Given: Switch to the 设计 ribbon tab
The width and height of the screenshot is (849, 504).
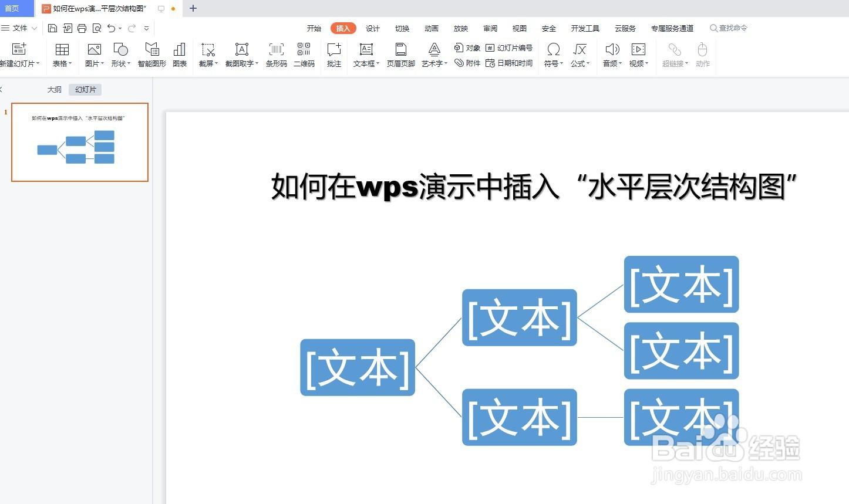Looking at the screenshot, I should (x=373, y=28).
